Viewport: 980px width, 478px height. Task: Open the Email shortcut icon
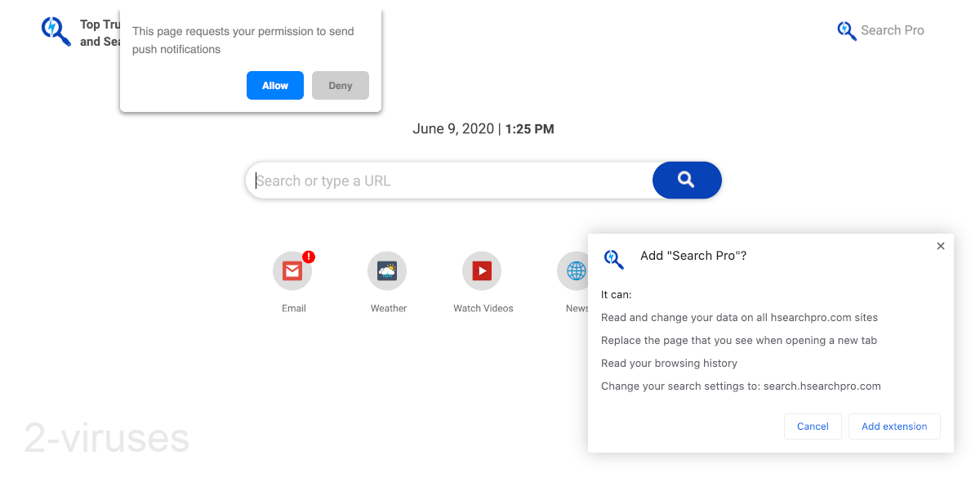coord(292,270)
